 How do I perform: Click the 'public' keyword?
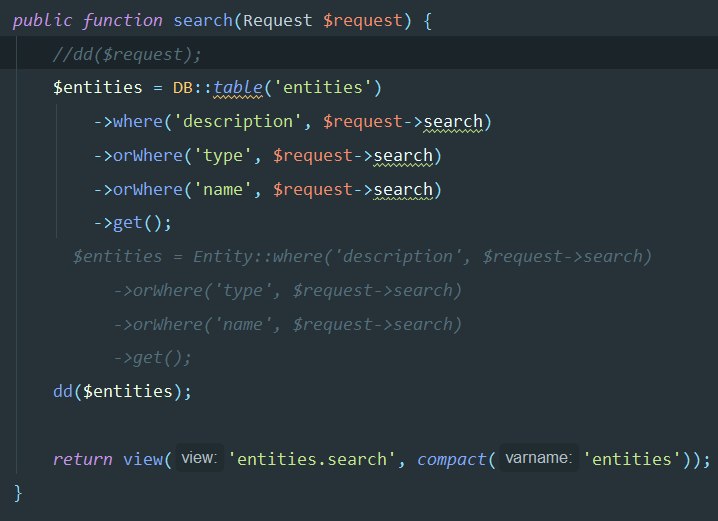42,21
